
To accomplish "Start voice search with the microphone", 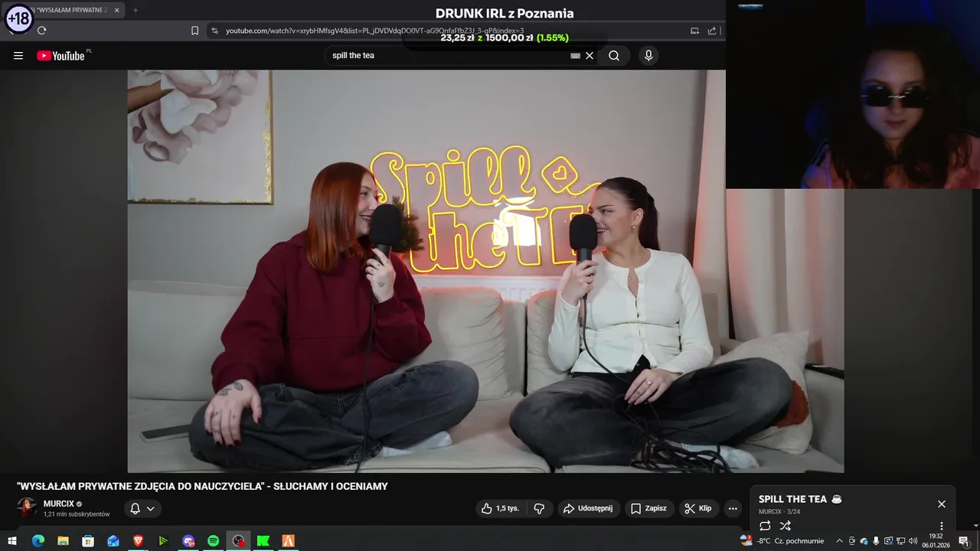I will (648, 55).
